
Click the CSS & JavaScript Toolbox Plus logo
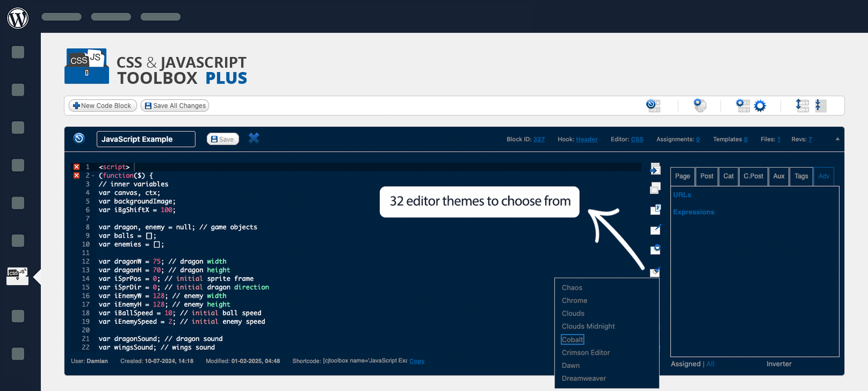(156, 67)
